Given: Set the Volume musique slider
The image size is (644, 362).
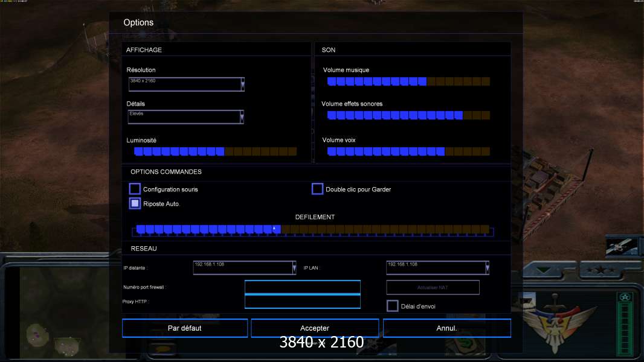Looking at the screenshot, I should 408,81.
